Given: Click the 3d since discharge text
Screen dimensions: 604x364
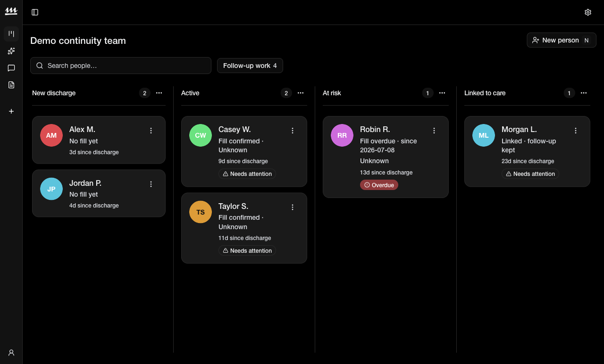Looking at the screenshot, I should pyautogui.click(x=94, y=152).
